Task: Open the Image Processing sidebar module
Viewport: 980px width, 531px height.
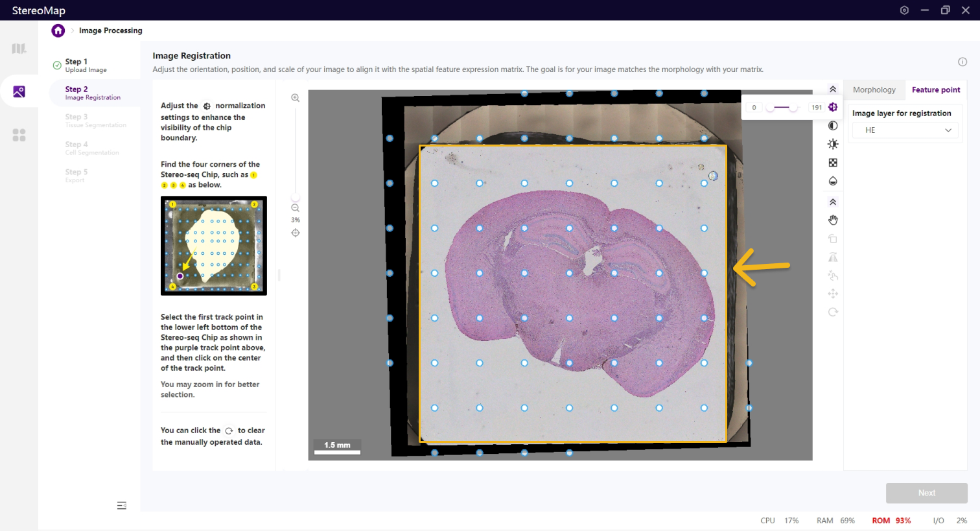Action: [x=19, y=92]
